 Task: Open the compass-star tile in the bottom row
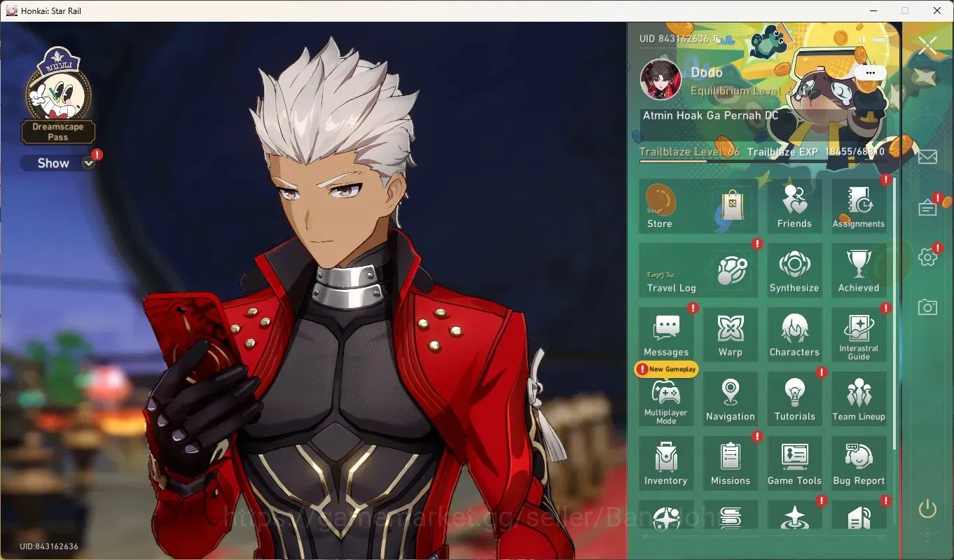(x=666, y=514)
